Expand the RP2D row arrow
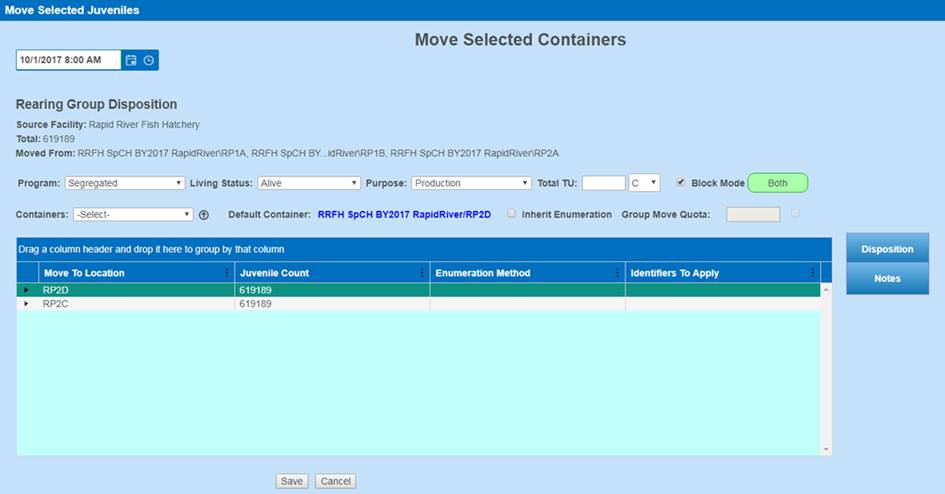Screen dimensions: 945x494 [x=27, y=290]
